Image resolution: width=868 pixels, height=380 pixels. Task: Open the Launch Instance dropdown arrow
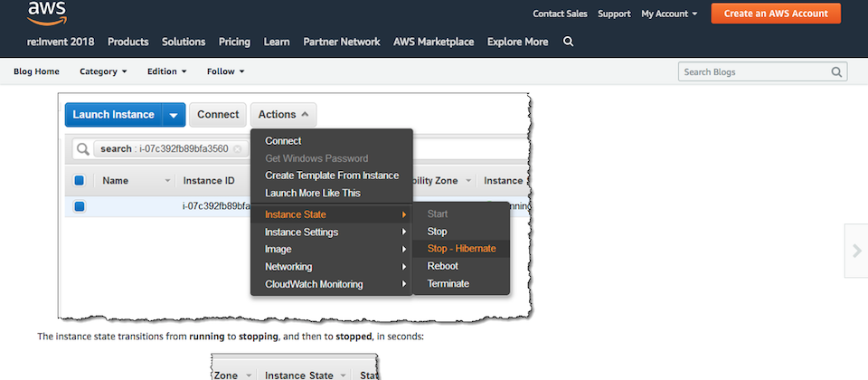174,115
